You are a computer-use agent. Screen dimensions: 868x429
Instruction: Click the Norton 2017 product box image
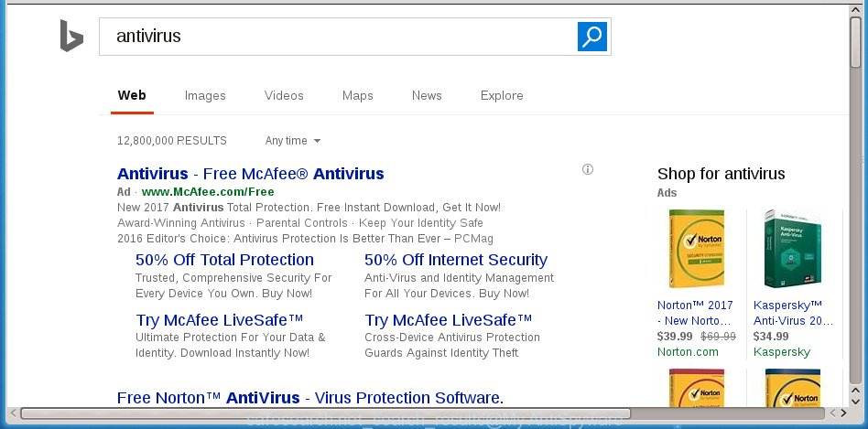click(697, 249)
